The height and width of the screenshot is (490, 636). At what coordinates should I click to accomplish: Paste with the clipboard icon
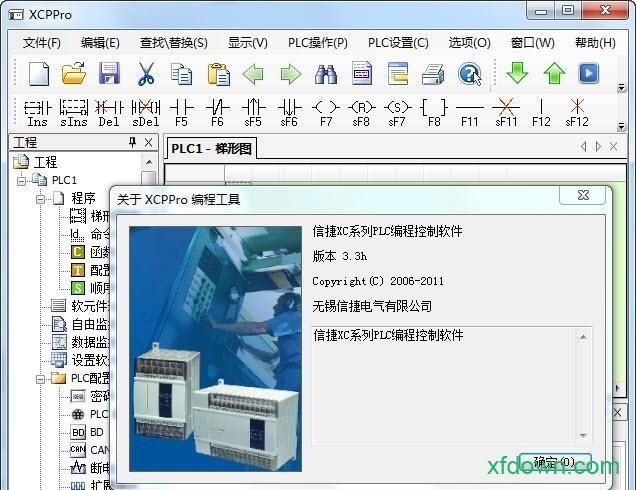218,74
